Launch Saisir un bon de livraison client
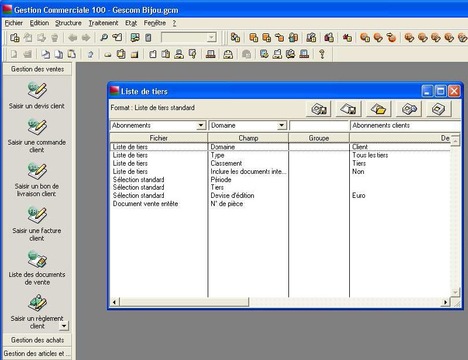 (x=37, y=171)
